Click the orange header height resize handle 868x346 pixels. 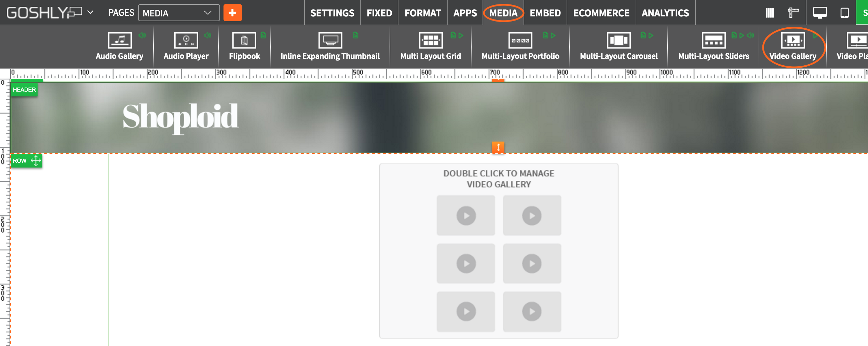[x=498, y=147]
